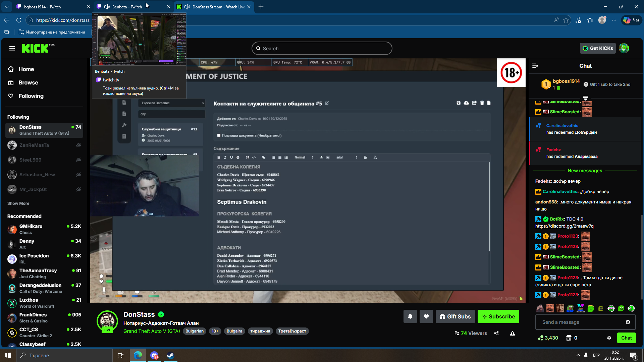This screenshot has width=644, height=362.
Task: Show hidden system tray icons
Action: [x=578, y=355]
